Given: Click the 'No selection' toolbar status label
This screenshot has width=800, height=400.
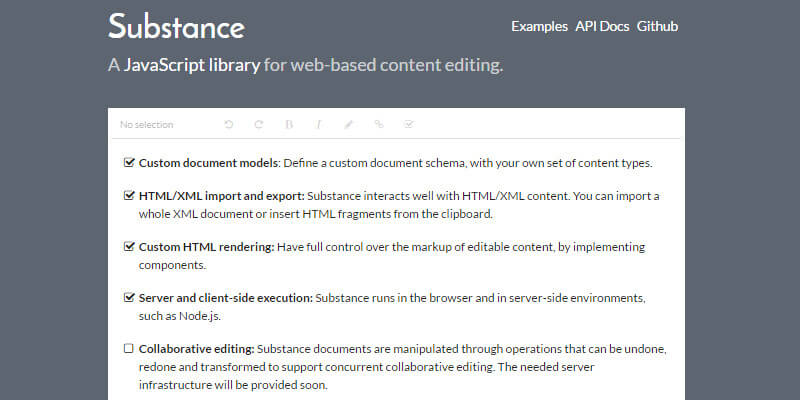Looking at the screenshot, I should (147, 125).
